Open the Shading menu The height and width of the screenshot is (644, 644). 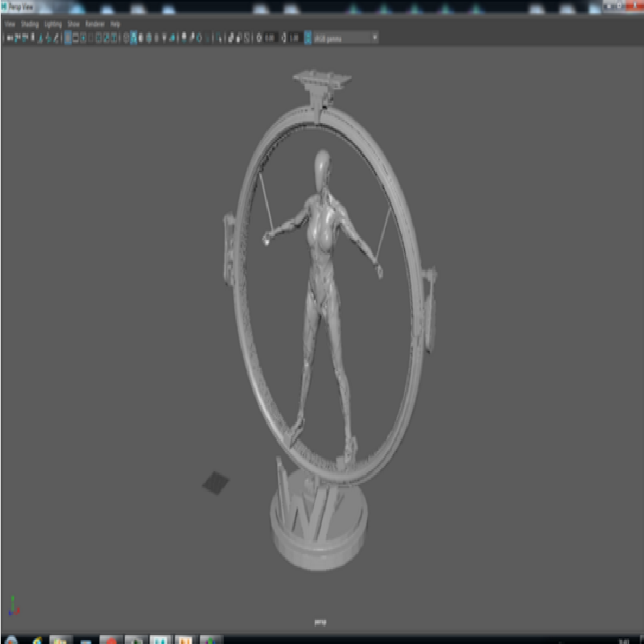click(x=30, y=25)
